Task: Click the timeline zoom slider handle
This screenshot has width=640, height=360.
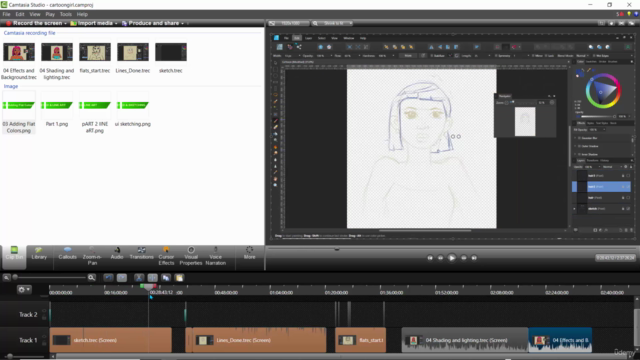Action: (15, 278)
